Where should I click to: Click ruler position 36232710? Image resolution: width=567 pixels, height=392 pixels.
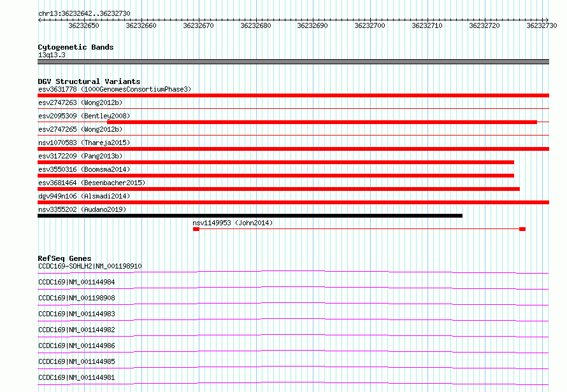pos(427,25)
